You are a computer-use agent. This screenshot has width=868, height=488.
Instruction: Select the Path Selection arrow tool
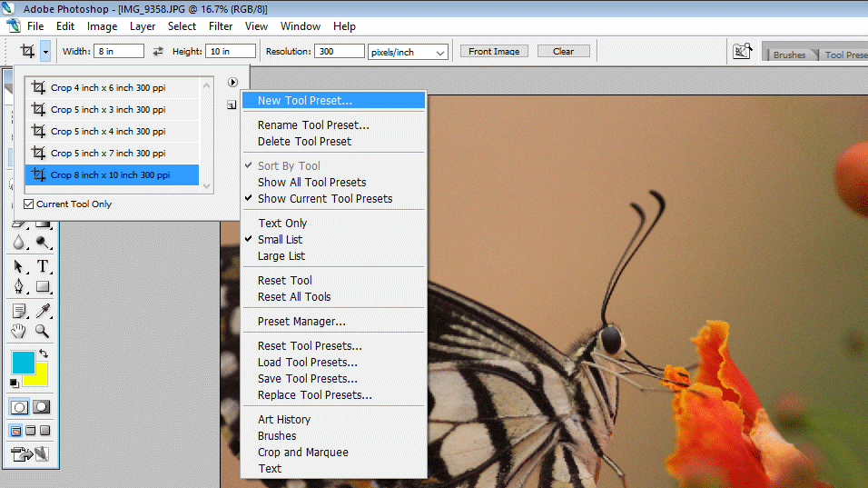[18, 266]
